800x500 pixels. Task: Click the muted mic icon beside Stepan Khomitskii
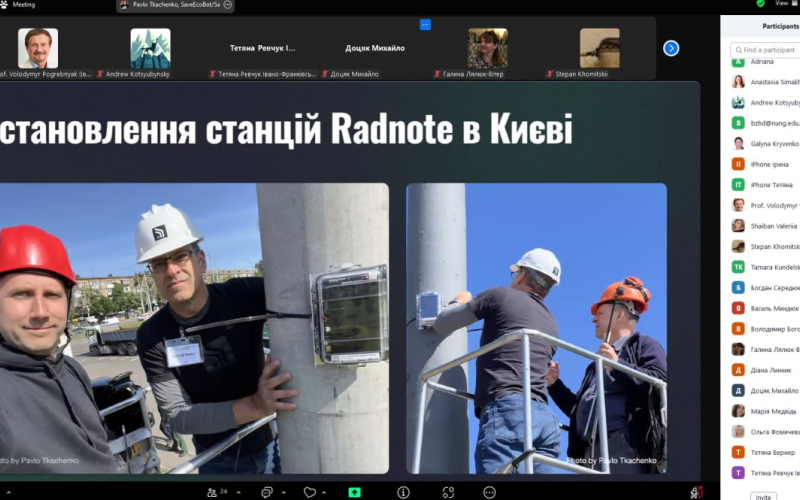tap(549, 74)
